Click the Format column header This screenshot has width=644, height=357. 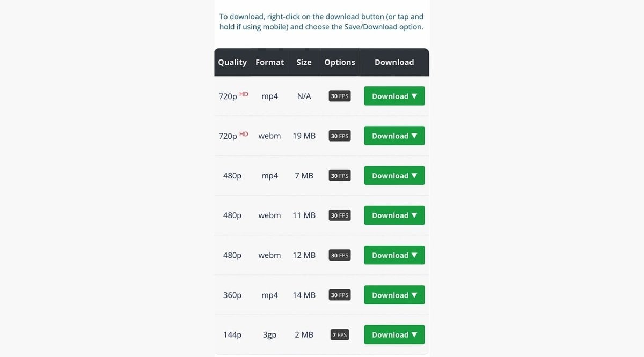tap(269, 62)
